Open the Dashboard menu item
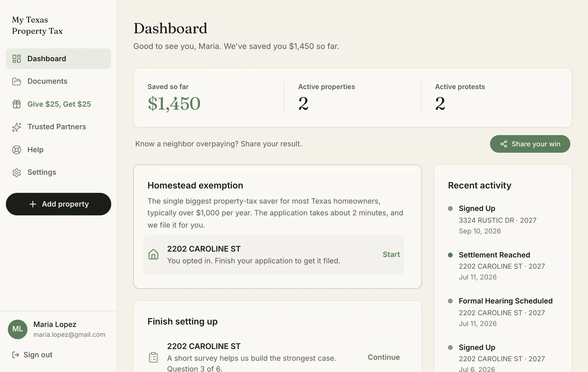This screenshot has height=372, width=588. [x=58, y=59]
